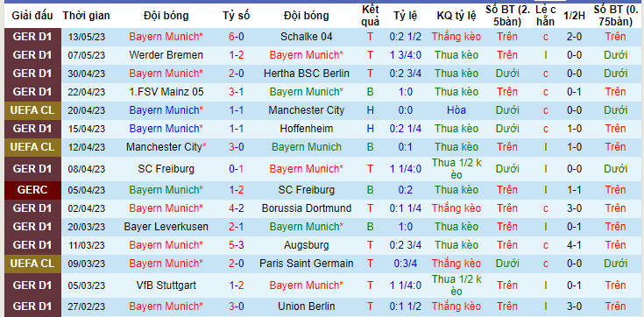The width and height of the screenshot is (644, 317).
Task: Open Paris Saint Germain team link
Action: click(307, 264)
